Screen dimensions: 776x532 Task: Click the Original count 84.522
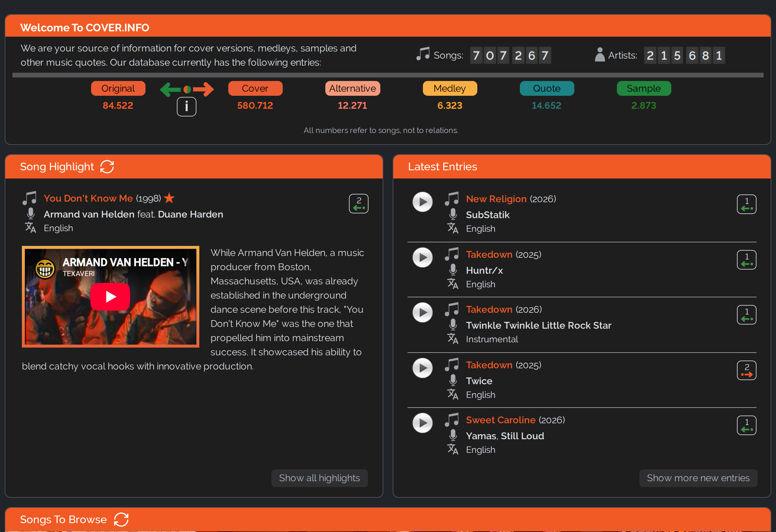click(118, 106)
